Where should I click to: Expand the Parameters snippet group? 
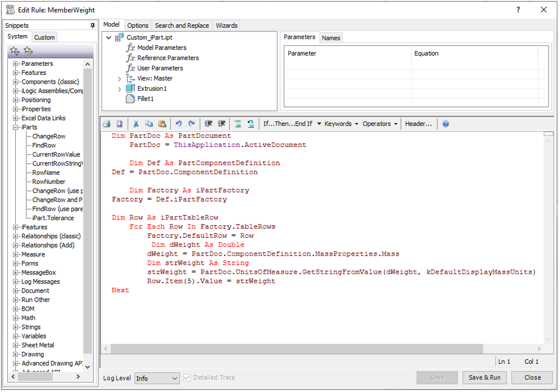pos(16,64)
